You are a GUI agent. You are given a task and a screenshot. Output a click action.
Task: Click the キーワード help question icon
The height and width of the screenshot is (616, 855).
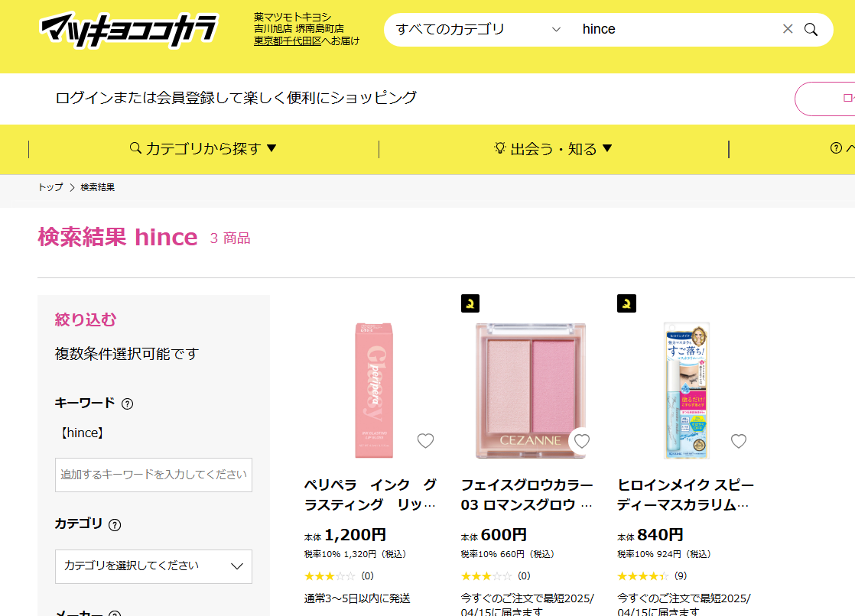tap(127, 404)
